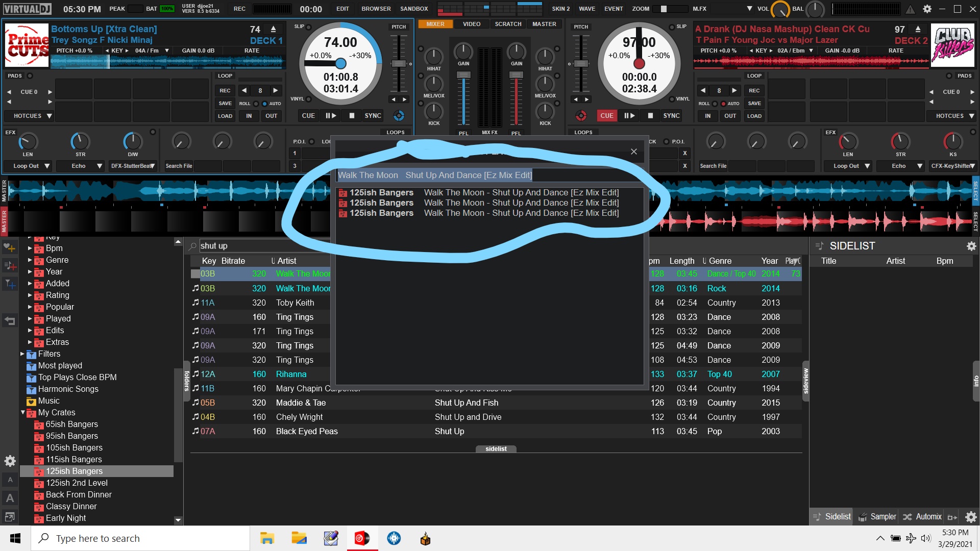
Task: Click Deck 1 loop IN button
Action: point(249,116)
